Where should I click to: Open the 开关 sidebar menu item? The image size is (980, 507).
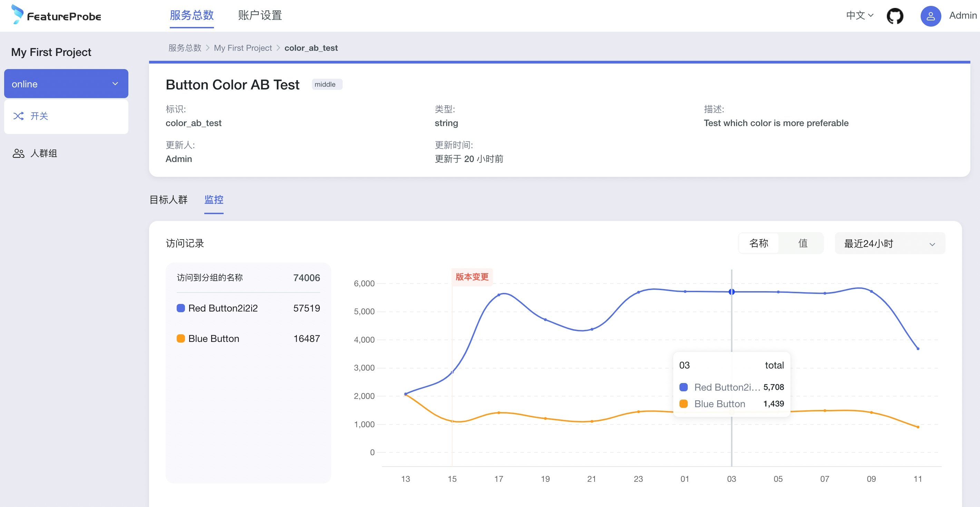(x=66, y=116)
